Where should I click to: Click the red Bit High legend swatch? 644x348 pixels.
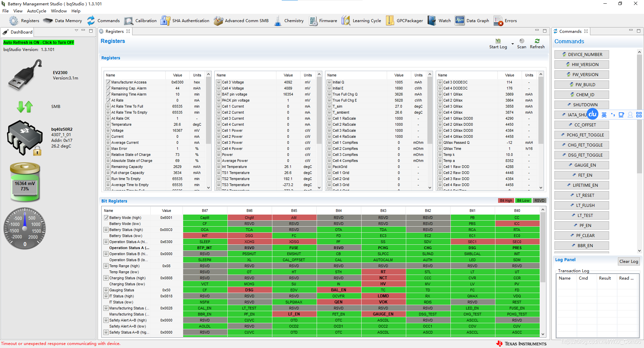click(506, 200)
